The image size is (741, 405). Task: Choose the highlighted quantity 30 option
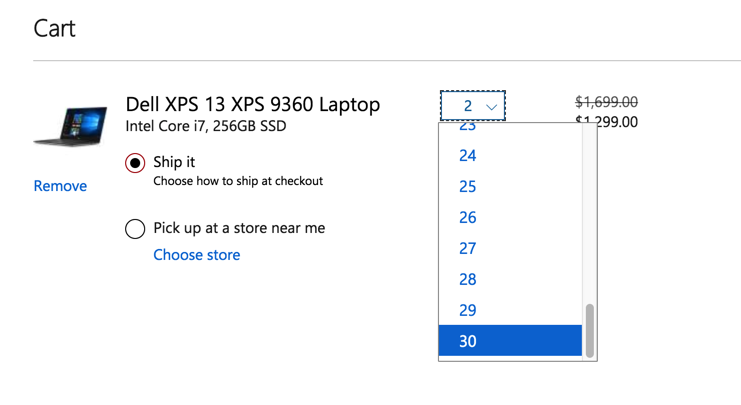[468, 341]
